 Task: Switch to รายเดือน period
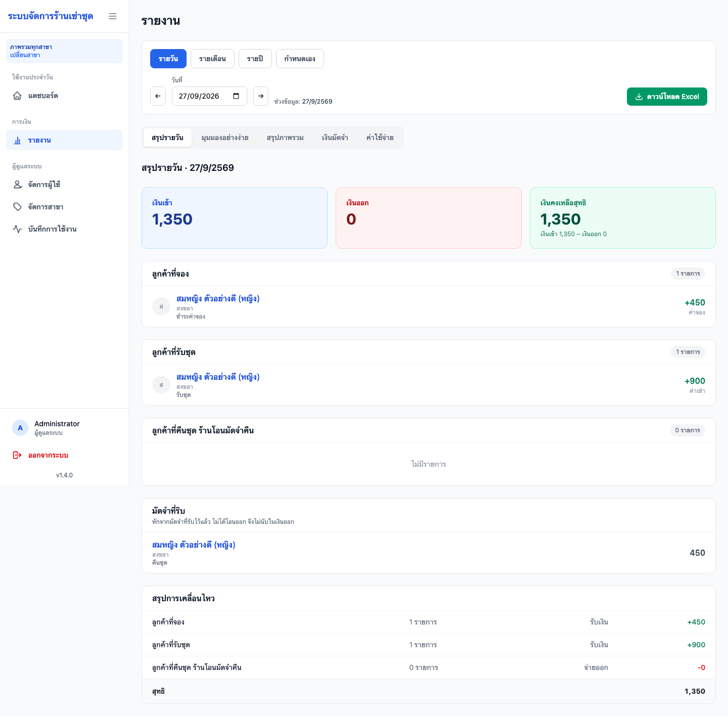(x=212, y=59)
